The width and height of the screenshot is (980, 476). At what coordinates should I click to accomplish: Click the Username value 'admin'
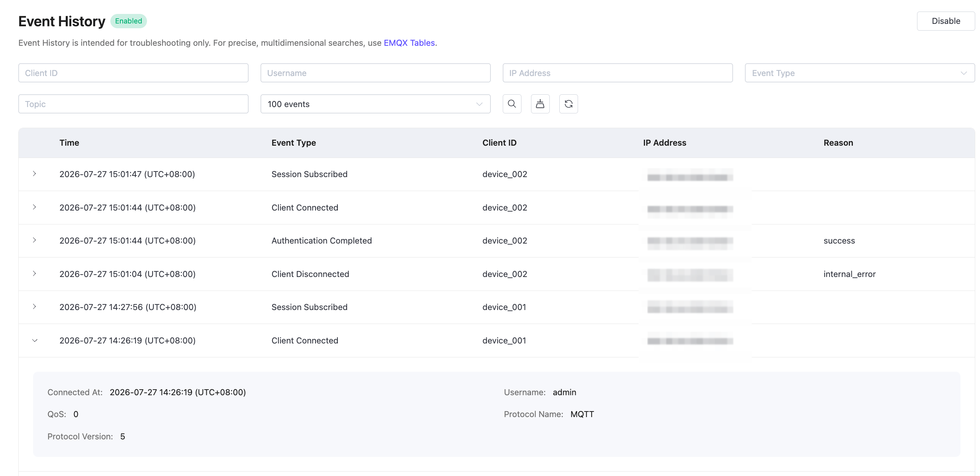564,392
